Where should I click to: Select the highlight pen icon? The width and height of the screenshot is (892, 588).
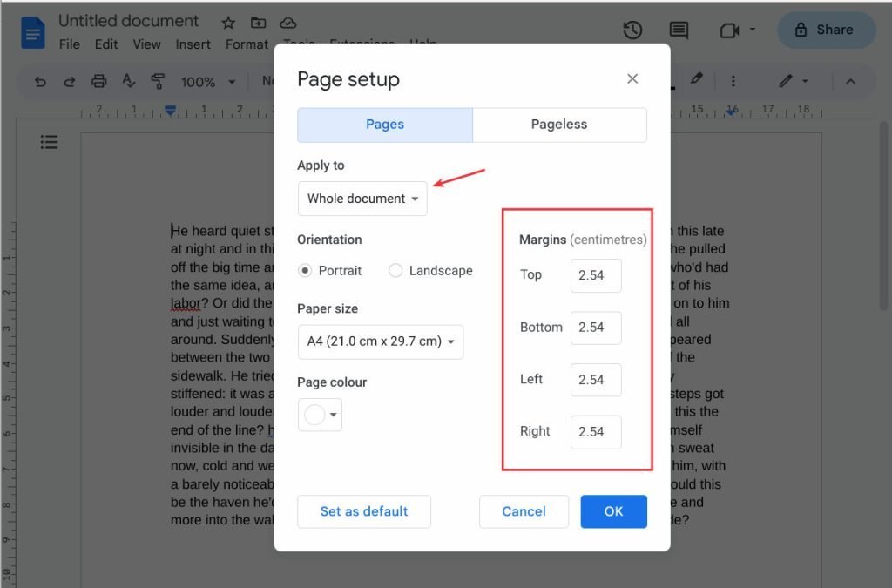coord(697,78)
